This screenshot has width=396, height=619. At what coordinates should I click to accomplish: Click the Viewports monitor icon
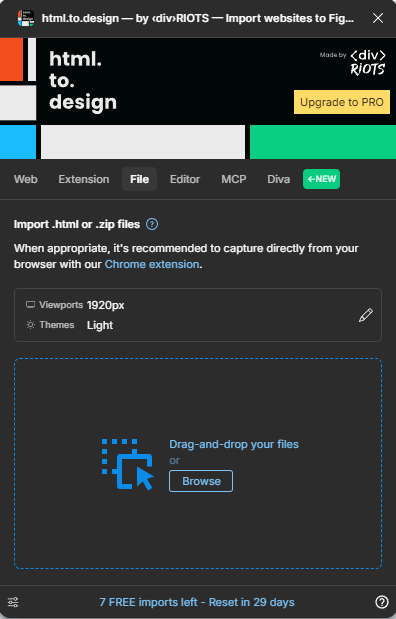click(30, 305)
